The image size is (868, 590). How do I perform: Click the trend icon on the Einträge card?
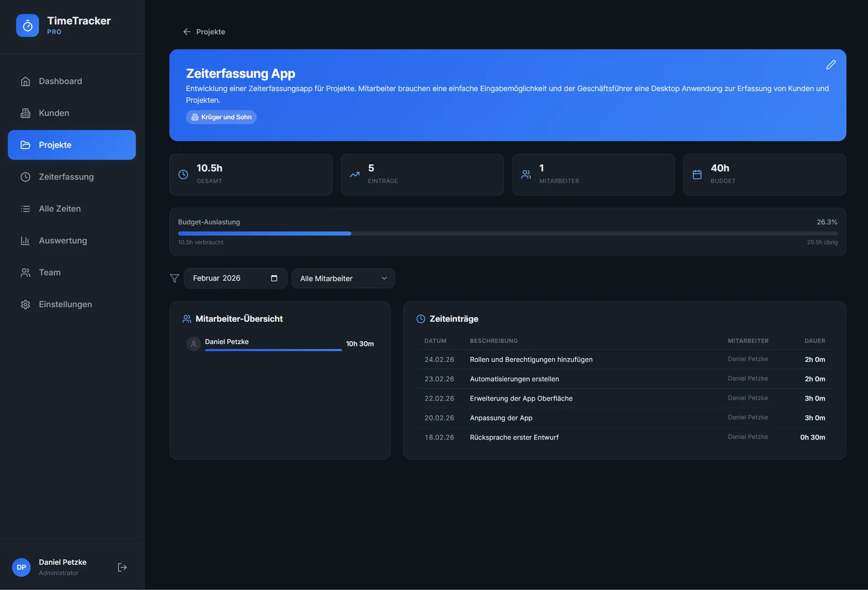click(x=355, y=175)
